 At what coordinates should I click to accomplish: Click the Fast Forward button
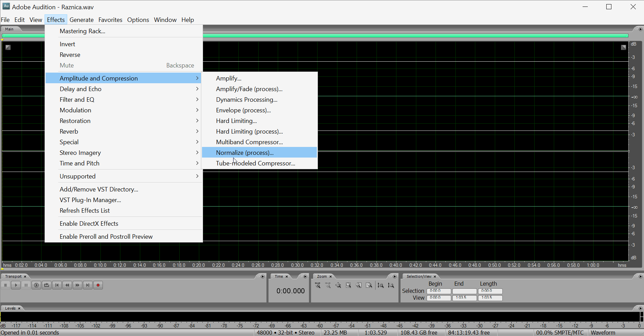[77, 285]
